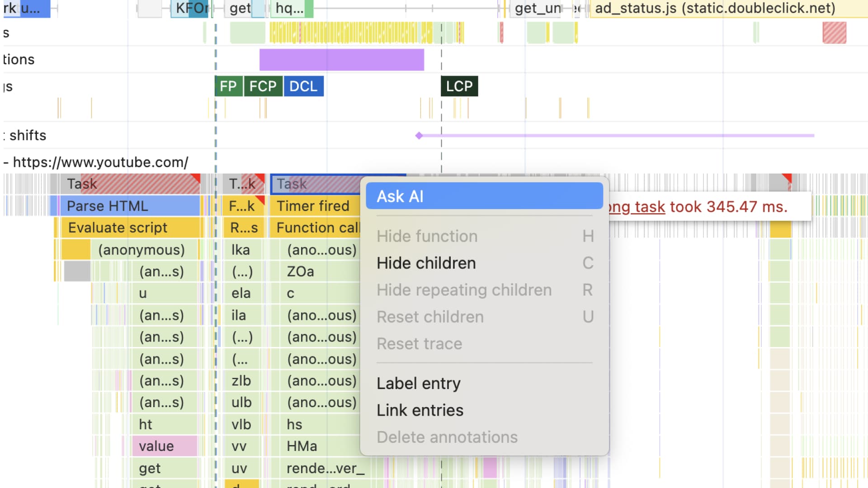Choose Hide children menu entry
This screenshot has height=488, width=868.
coord(426,263)
